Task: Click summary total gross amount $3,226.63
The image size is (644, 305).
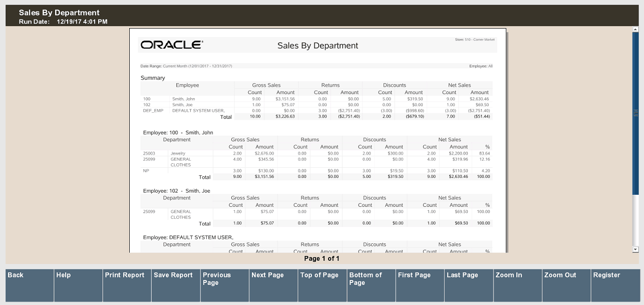Action: 285,116
